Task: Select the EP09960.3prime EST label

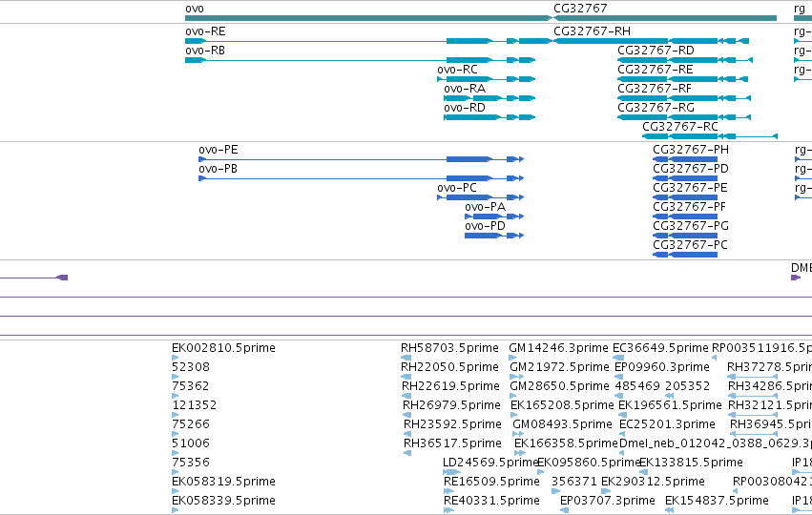Action: coord(662,367)
